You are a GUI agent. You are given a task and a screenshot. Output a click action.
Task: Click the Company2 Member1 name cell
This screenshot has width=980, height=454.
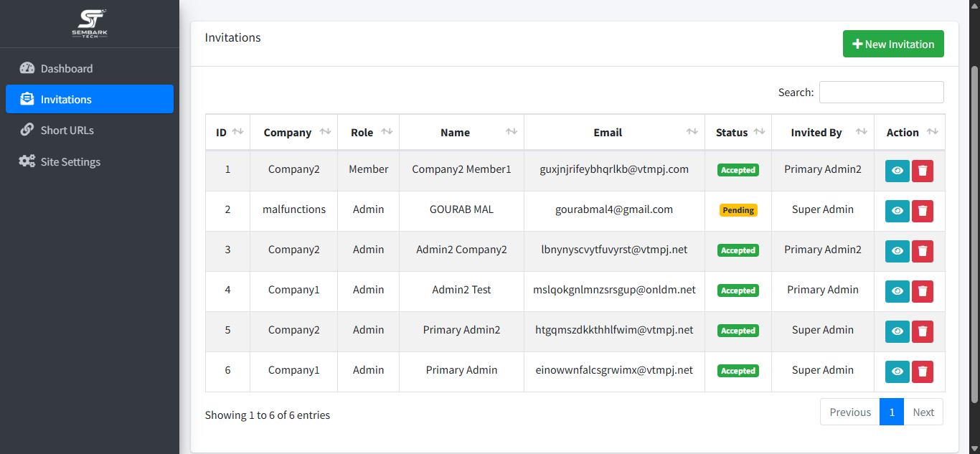[x=461, y=169]
